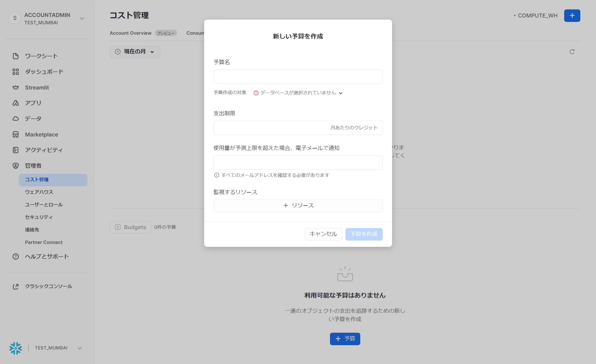Open ヘルプとサポート question mark icon
Screen dimensions: 596x364
(x=16, y=256)
